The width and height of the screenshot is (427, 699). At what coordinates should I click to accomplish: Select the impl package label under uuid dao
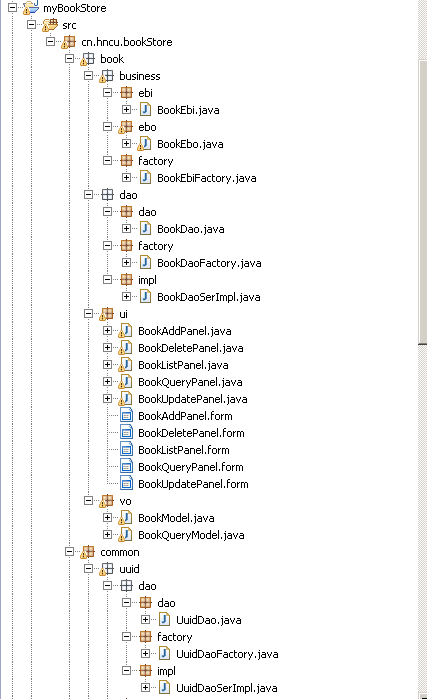tap(166, 671)
